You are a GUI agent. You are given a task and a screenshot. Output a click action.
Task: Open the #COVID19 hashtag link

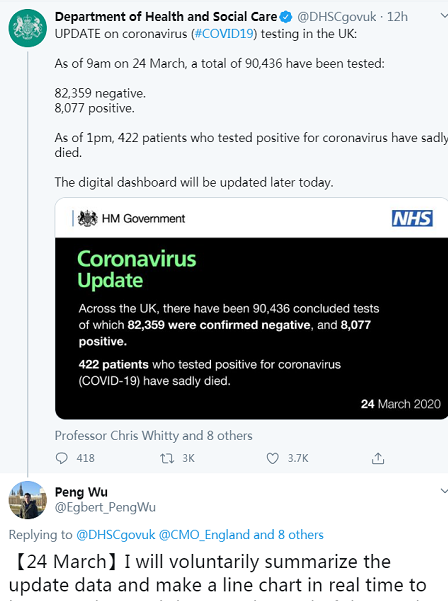[x=224, y=34]
